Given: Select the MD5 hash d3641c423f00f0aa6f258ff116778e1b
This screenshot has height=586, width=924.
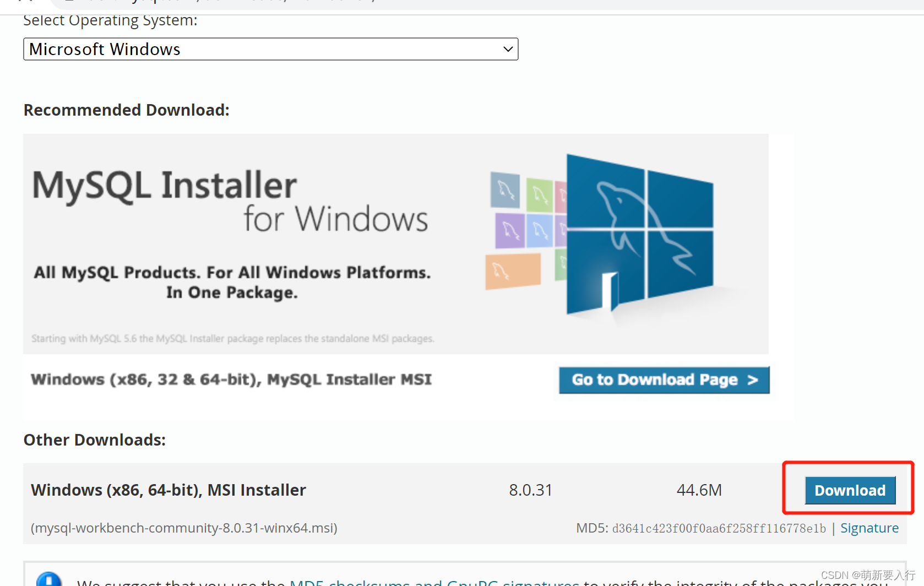Looking at the screenshot, I should tap(719, 528).
